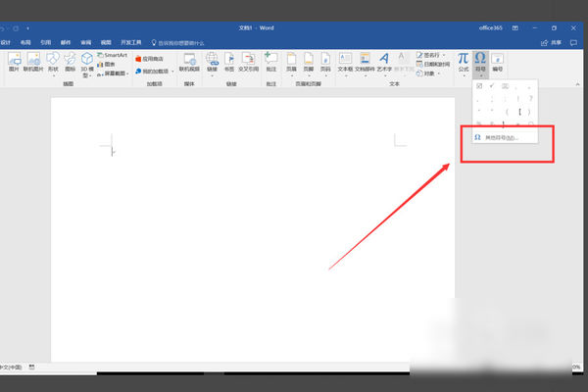This screenshot has width=588, height=392.
Task: Insert a Bookmark (书签)
Action: (229, 62)
